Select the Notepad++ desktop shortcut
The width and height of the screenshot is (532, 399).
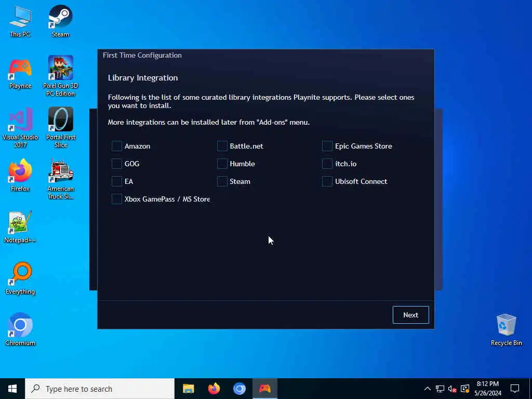point(20,227)
